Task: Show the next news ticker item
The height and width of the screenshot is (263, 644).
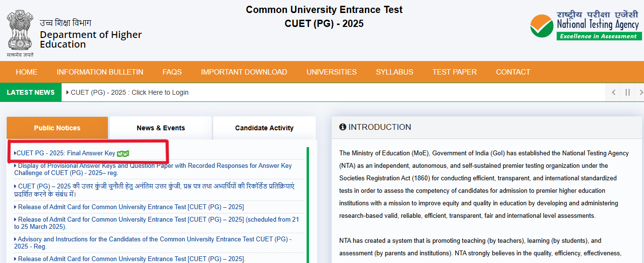Action: 641,92
